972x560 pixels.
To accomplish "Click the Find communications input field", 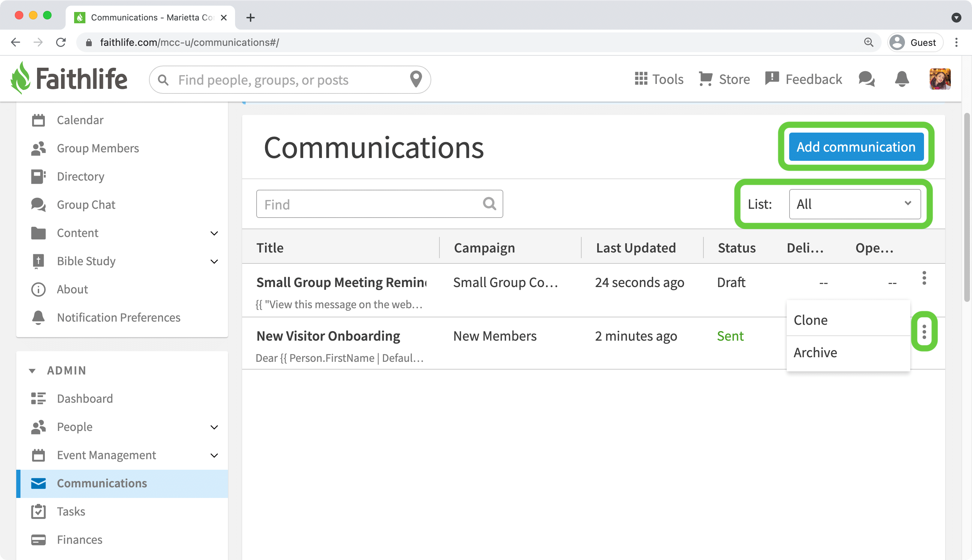I will point(379,204).
